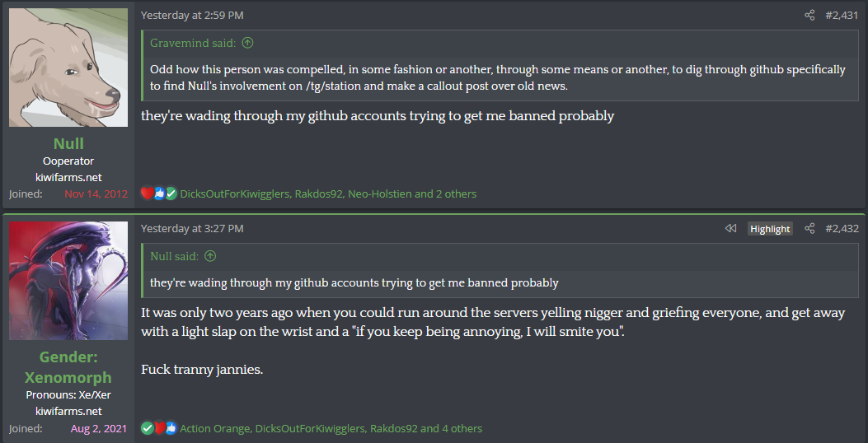868x443 pixels.
Task: Expand '2 others' reaction list
Action: (456, 194)
